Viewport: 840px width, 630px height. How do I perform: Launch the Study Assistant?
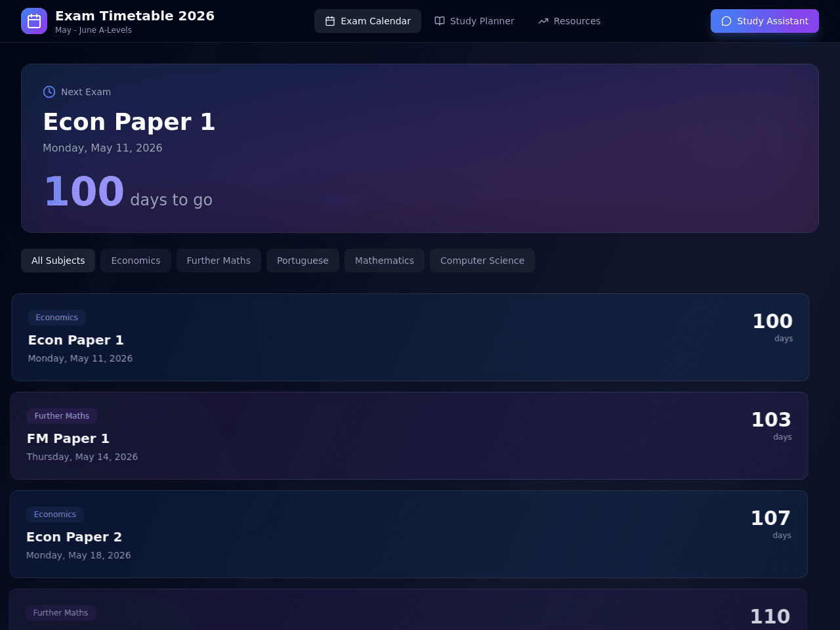coord(765,21)
